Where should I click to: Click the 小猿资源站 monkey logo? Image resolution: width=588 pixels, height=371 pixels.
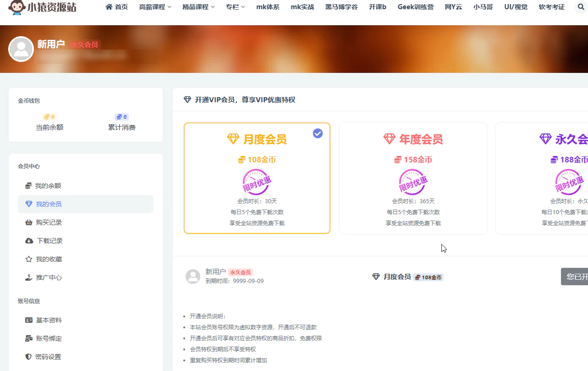pos(43,7)
